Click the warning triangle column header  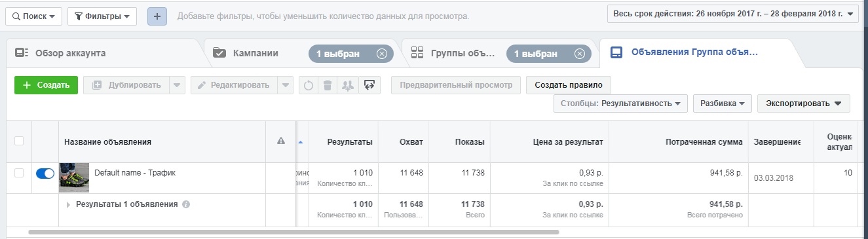[280, 141]
